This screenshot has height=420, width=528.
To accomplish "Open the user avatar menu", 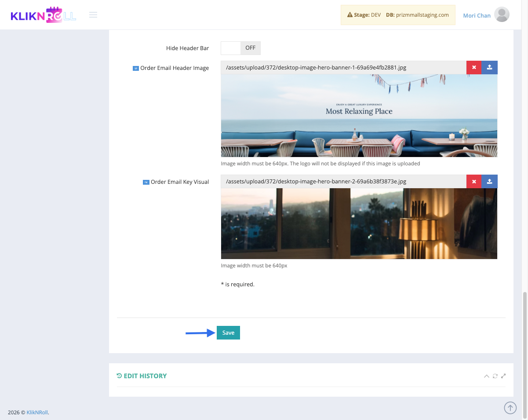I will [x=502, y=15].
